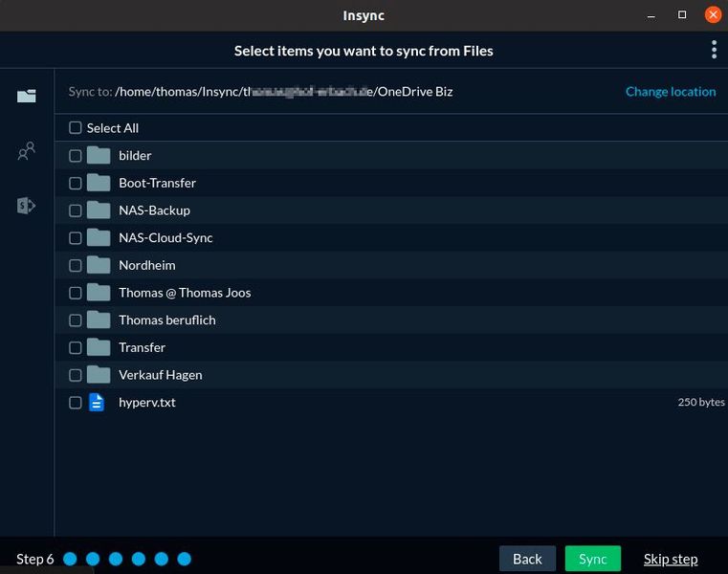The image size is (728, 574).
Task: Click the Verkauf Hagen folder icon
Action: (99, 375)
